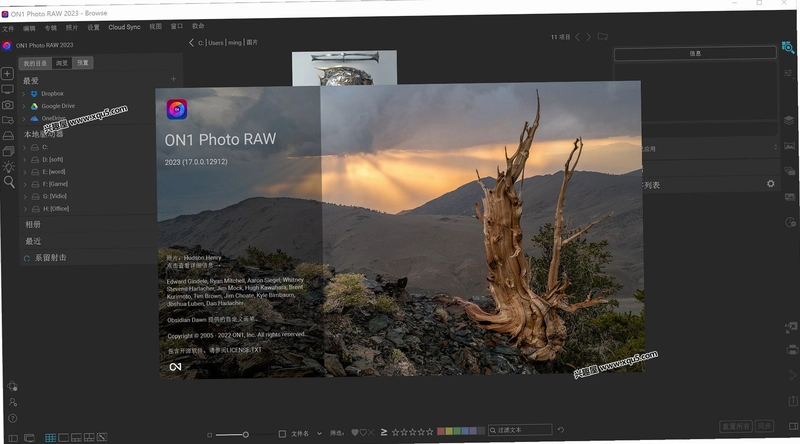Switch to filmstrip view

click(76, 437)
